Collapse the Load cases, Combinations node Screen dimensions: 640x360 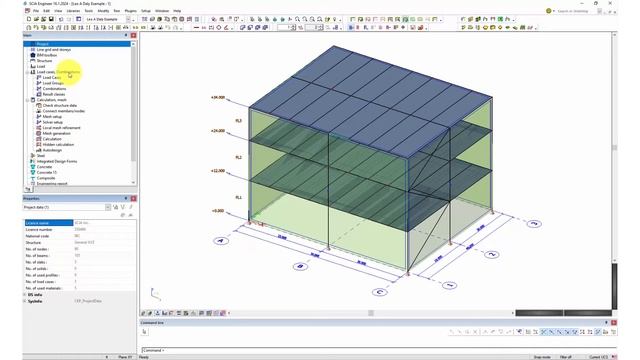tap(27, 72)
